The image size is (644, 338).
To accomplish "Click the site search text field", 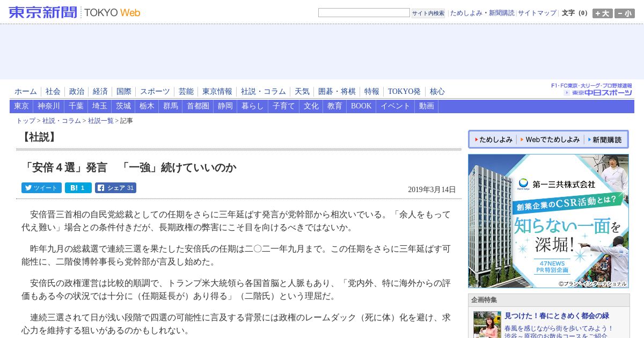I will 364,13.
